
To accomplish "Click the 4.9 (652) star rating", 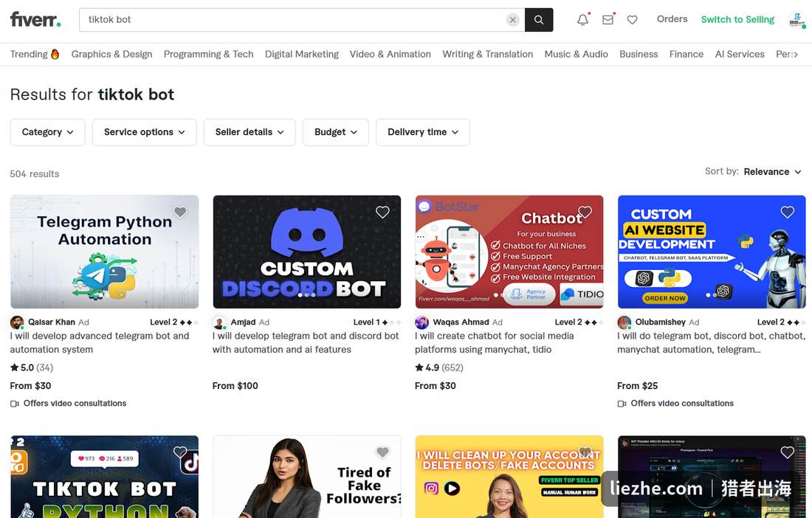I will coord(439,367).
